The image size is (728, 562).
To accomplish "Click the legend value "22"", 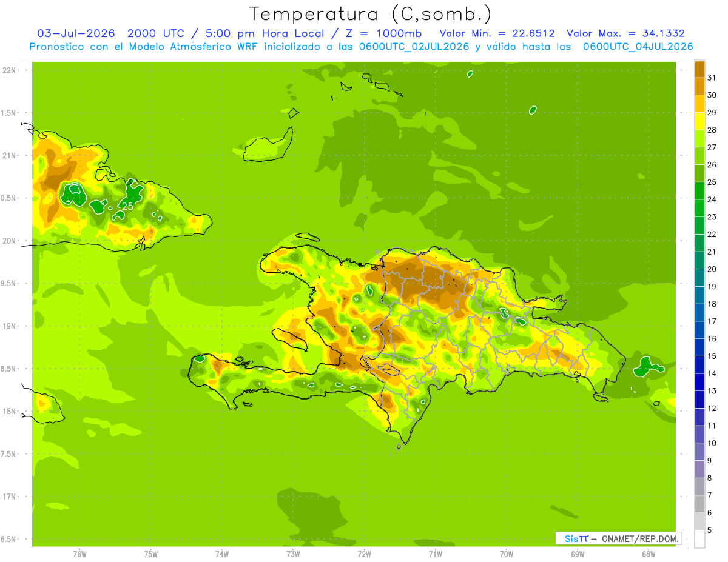I will click(x=712, y=234).
